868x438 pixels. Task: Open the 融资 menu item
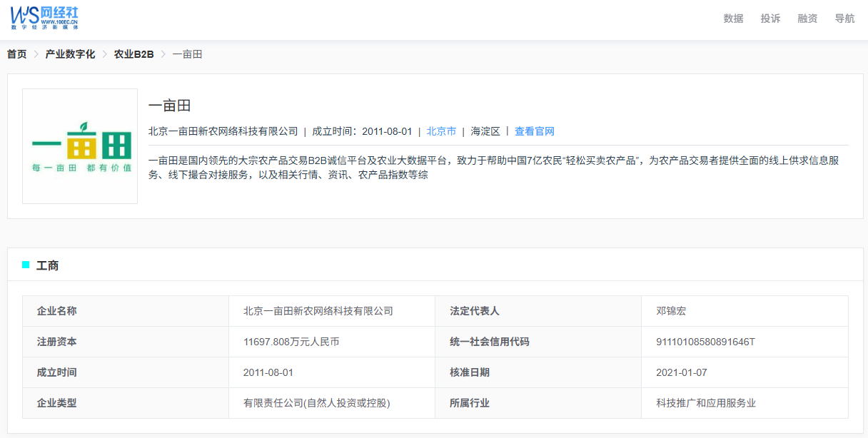[x=807, y=19]
